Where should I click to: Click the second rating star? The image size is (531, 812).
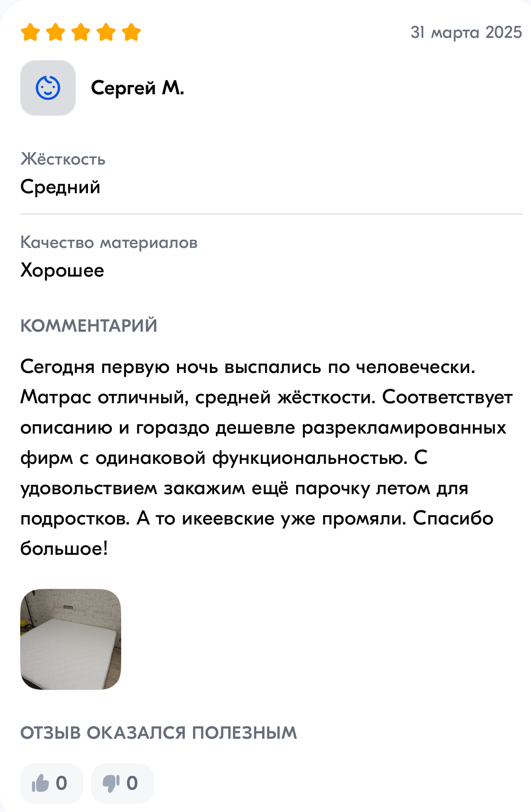coord(56,32)
